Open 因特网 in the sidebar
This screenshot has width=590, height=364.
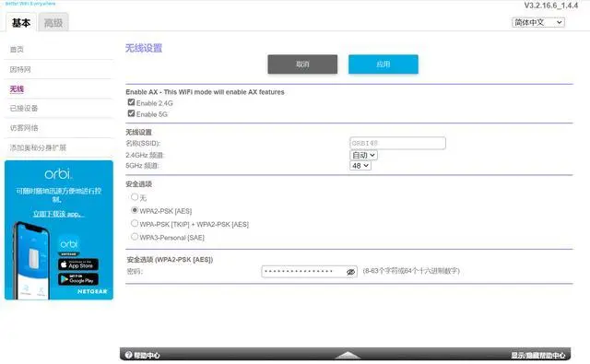click(x=20, y=69)
